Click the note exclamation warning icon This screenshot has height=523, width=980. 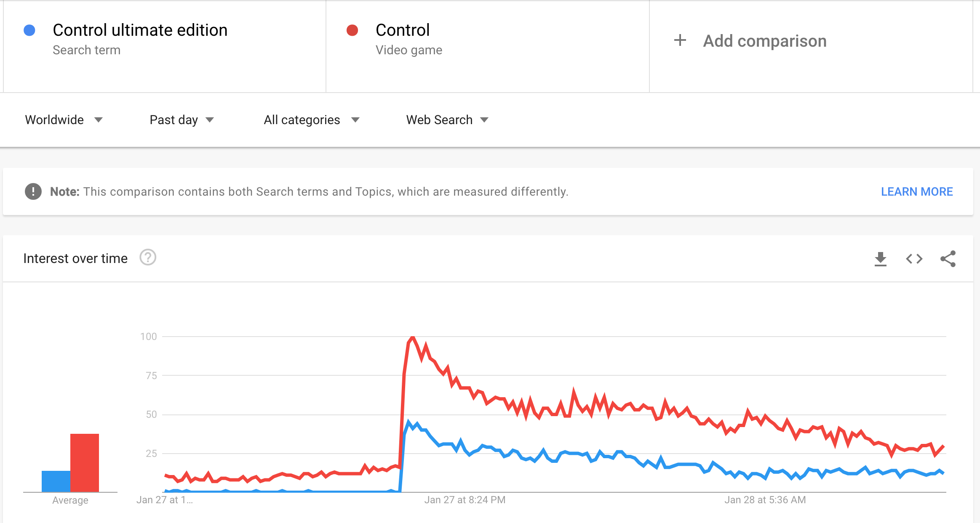(x=33, y=191)
